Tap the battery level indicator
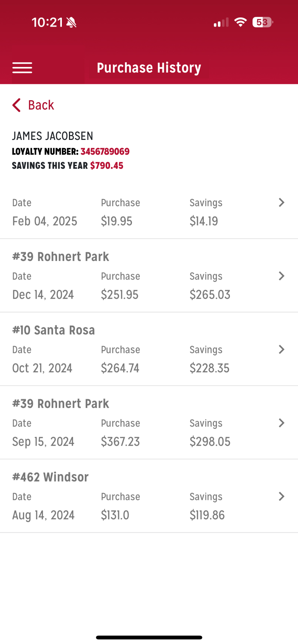Screen dimensions: 298x644 262,22
